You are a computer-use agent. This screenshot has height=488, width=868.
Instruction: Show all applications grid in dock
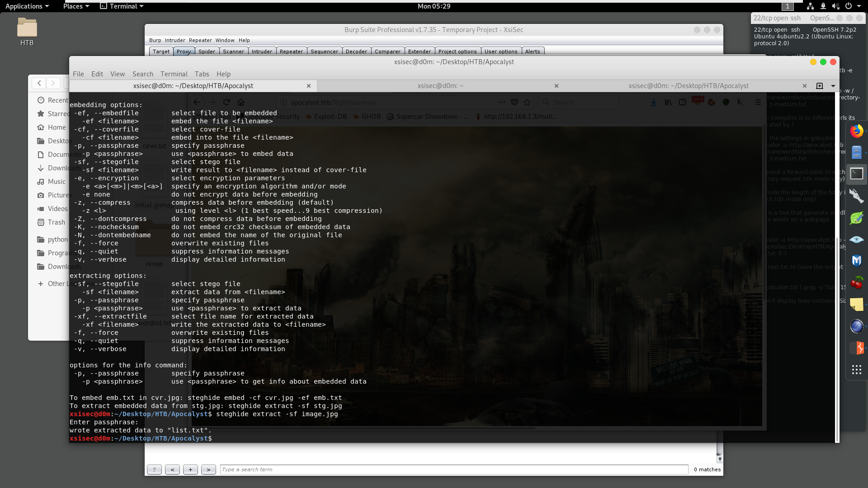click(x=856, y=370)
